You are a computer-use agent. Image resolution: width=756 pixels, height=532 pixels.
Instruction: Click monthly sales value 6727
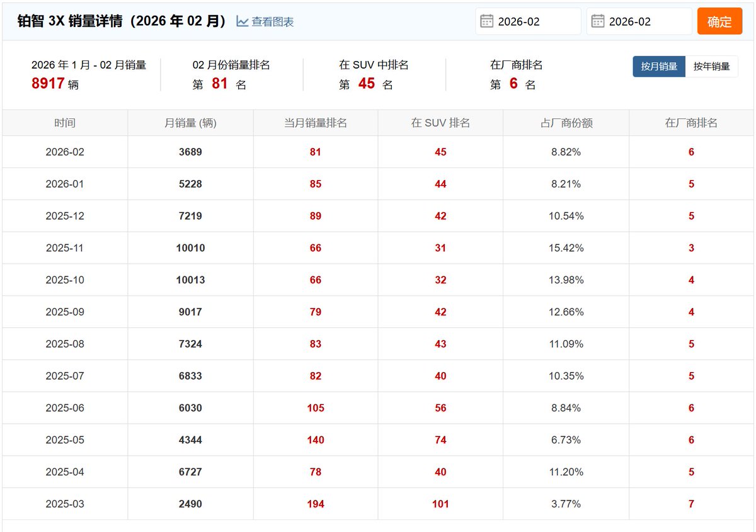click(190, 472)
